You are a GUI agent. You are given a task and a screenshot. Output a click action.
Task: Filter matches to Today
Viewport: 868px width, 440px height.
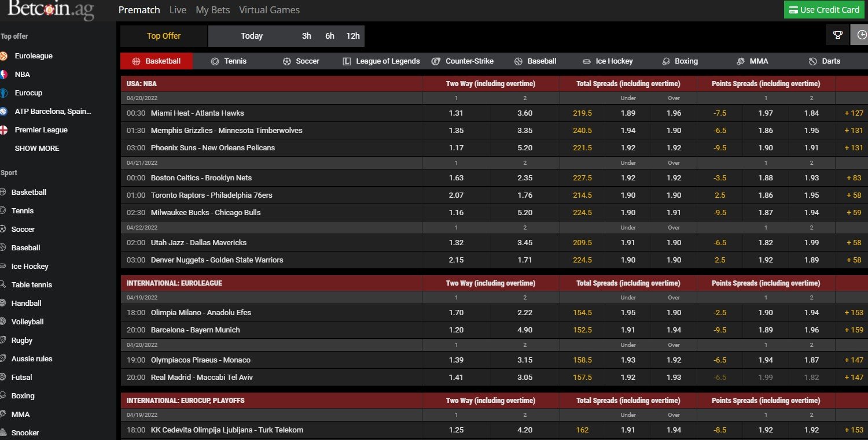pos(252,36)
